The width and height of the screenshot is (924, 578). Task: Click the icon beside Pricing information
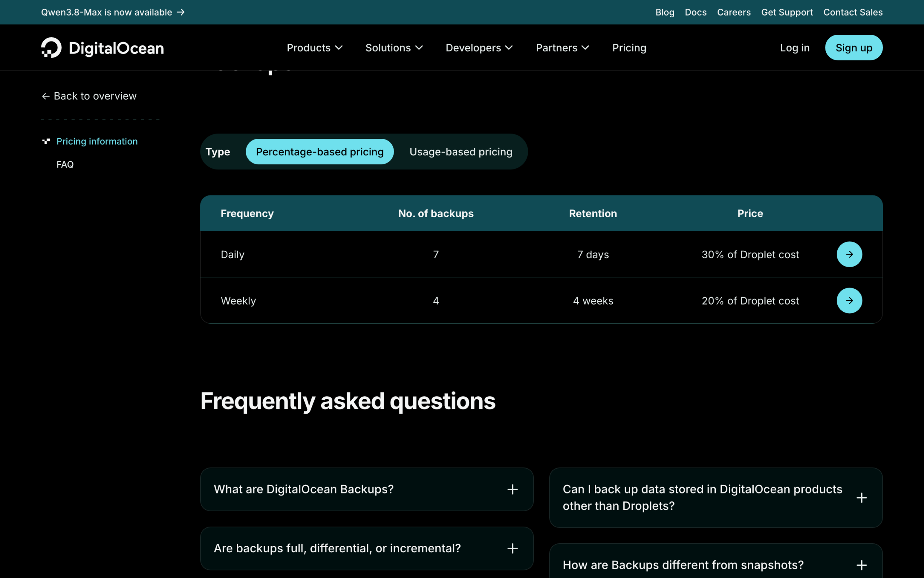click(46, 142)
